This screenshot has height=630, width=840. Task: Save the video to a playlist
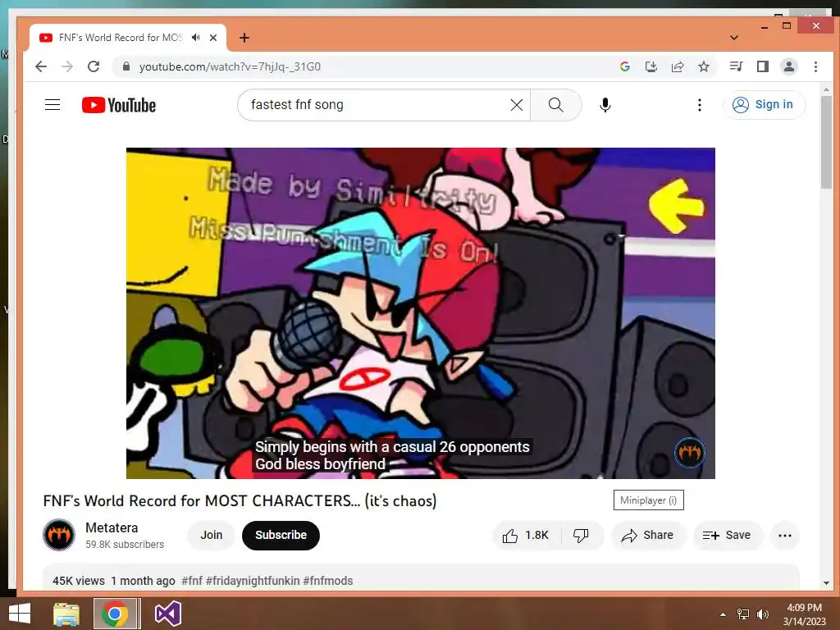point(727,535)
